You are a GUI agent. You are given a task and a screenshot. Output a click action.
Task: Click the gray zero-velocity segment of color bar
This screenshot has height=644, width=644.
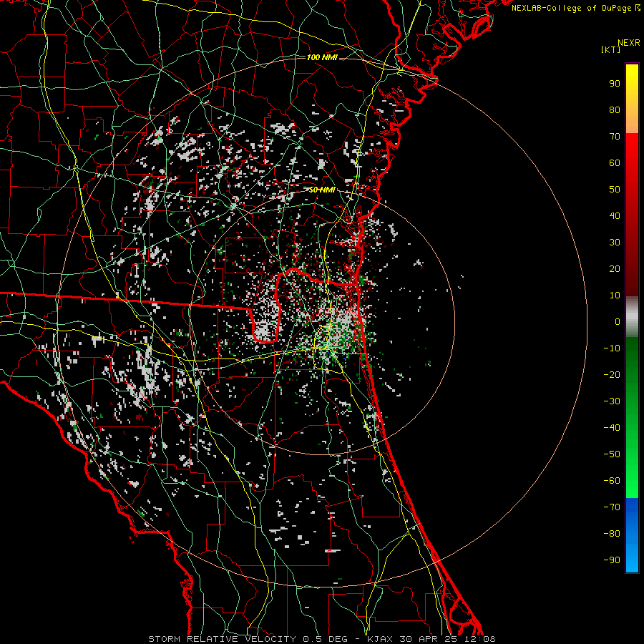click(632, 317)
